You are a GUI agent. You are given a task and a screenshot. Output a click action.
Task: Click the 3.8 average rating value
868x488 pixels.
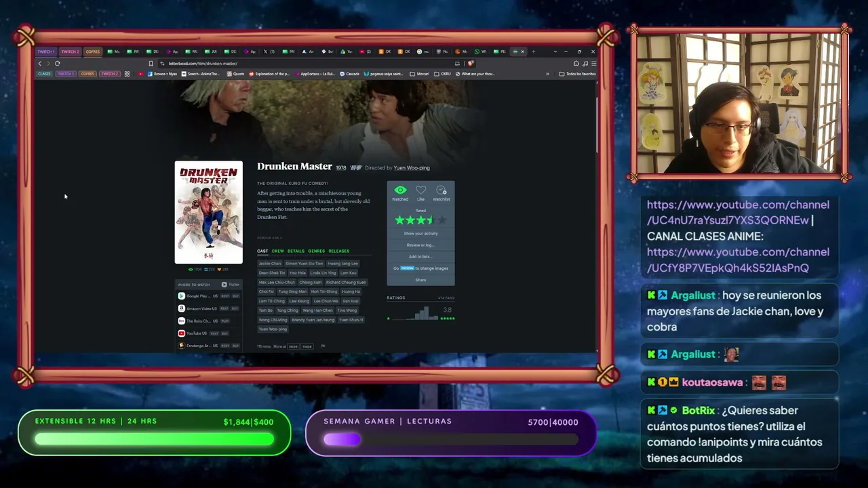point(447,310)
